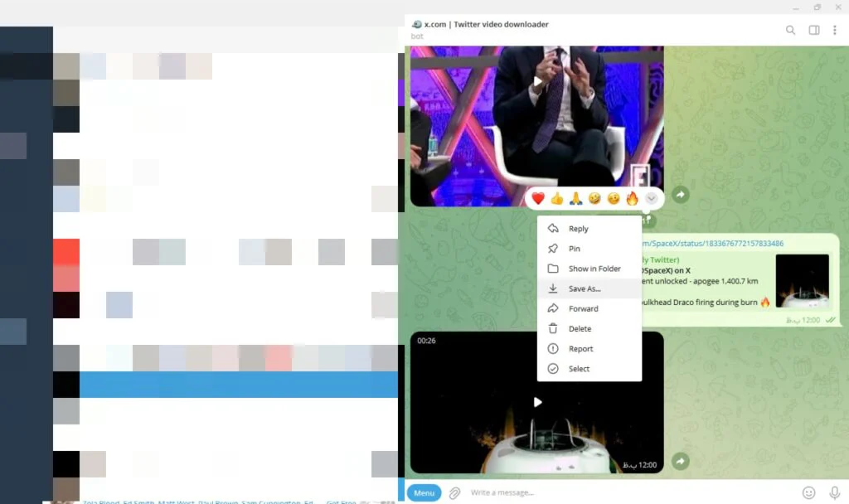
Task: Open the chat search icon
Action: tap(790, 28)
